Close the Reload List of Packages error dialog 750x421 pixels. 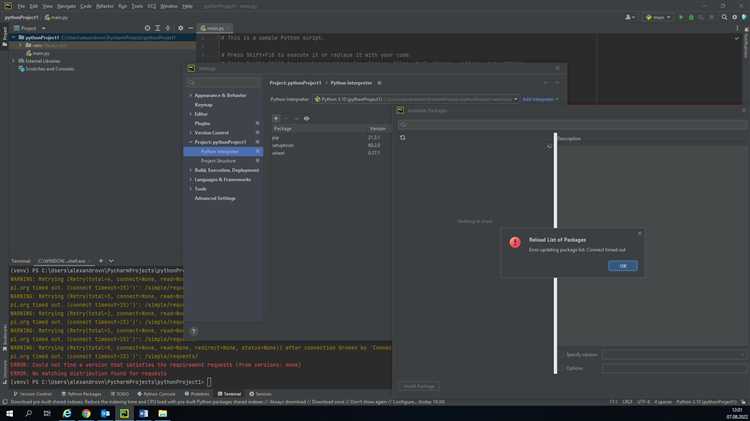[x=640, y=233]
